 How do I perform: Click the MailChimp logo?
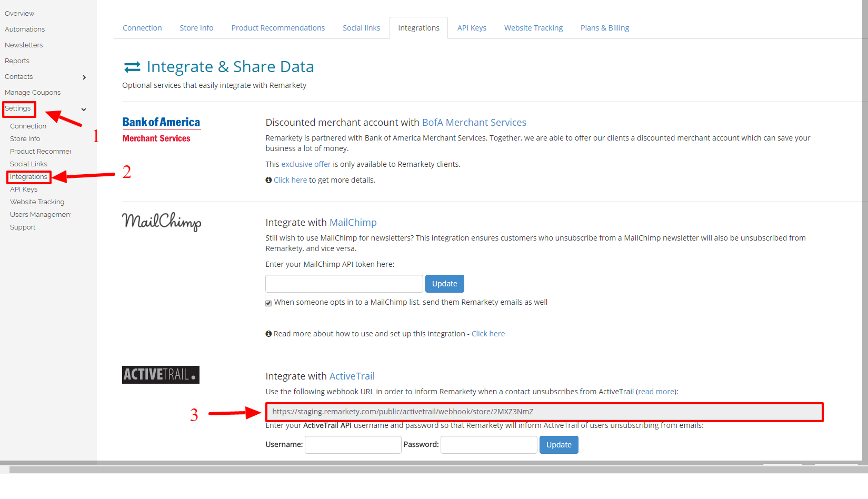tap(162, 222)
